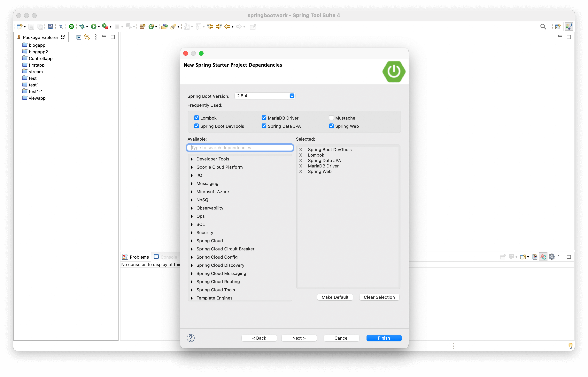Open the Package Explorer view menu dots
588x377 pixels.
click(x=96, y=37)
